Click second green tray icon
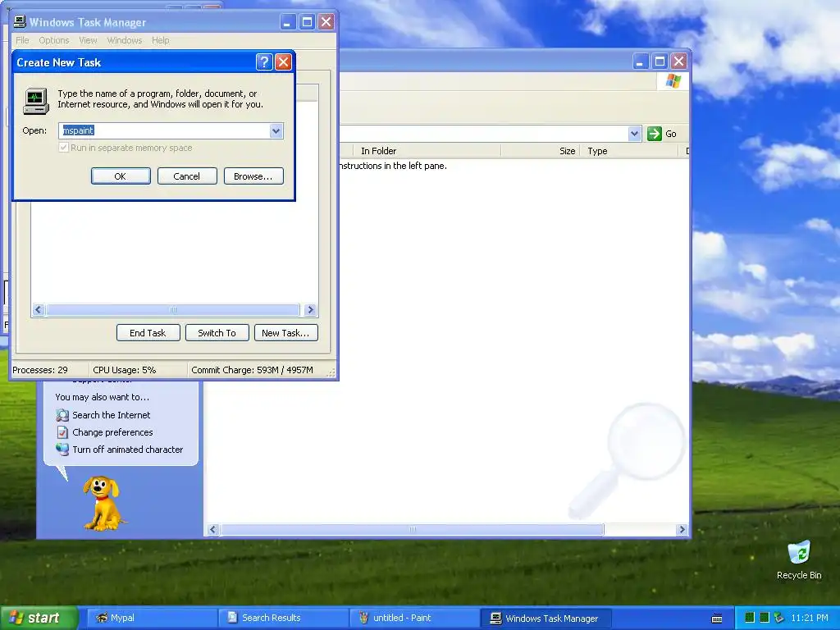This screenshot has width=840, height=630. pos(765,618)
